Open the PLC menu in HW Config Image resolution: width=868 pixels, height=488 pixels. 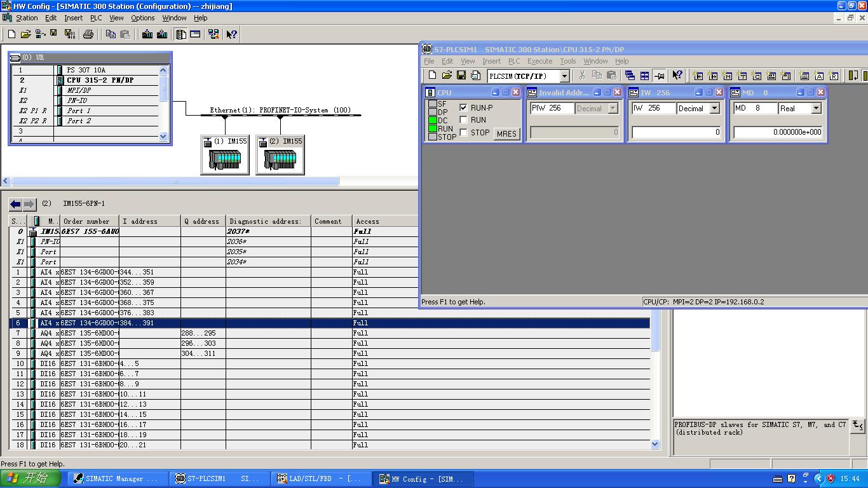click(x=96, y=18)
